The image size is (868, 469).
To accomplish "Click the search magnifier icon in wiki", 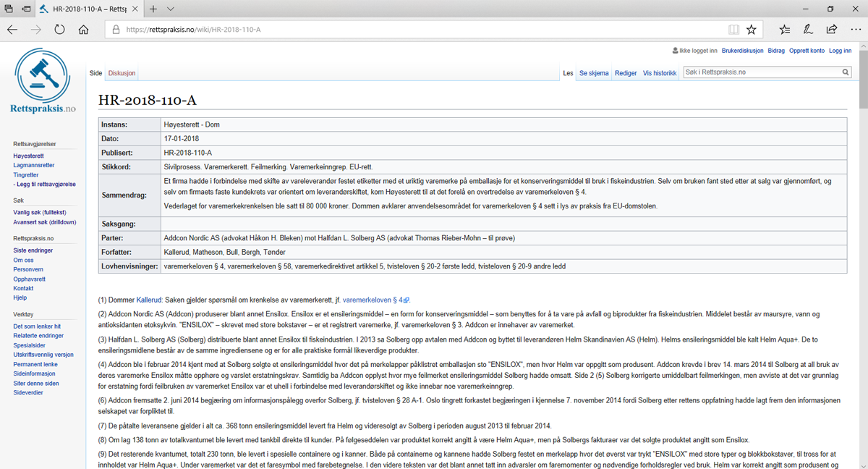I will 846,72.
